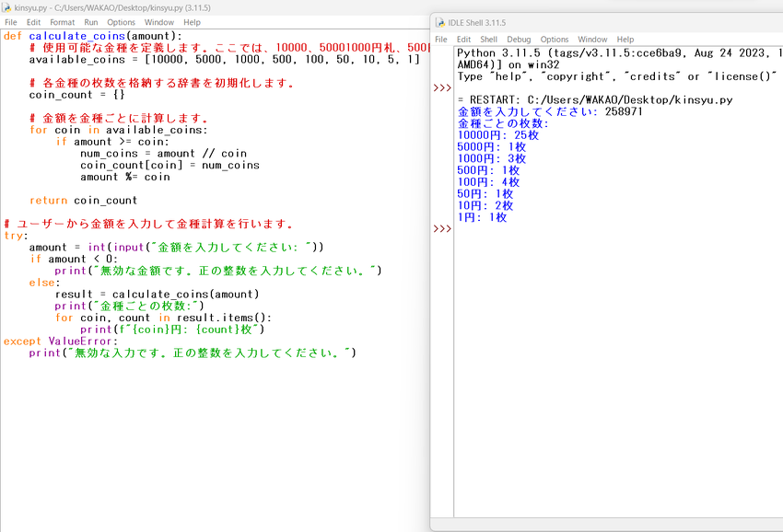Image resolution: width=783 pixels, height=532 pixels.
Task: Open File menu in kinsyu.py editor
Action: coord(10,22)
